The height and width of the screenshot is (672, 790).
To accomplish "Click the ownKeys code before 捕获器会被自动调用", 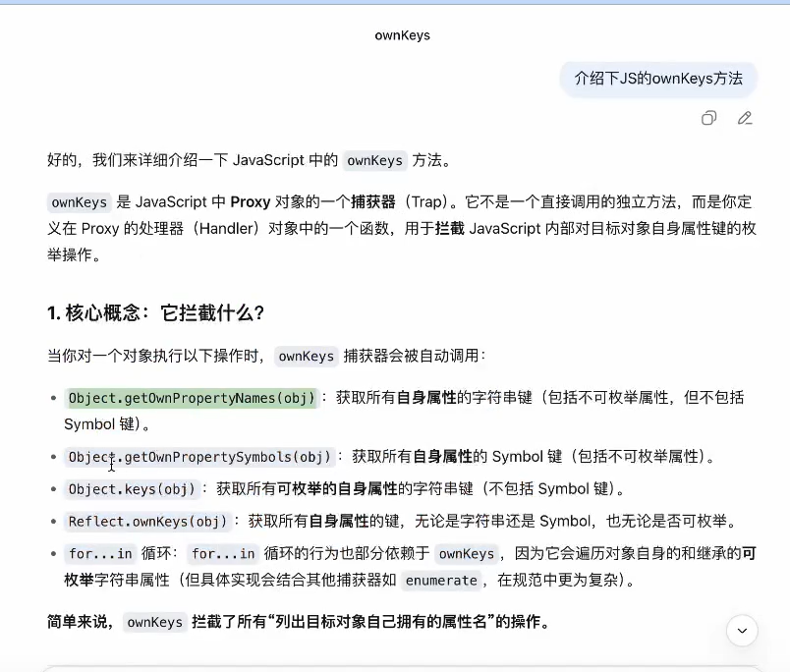I will (x=306, y=357).
